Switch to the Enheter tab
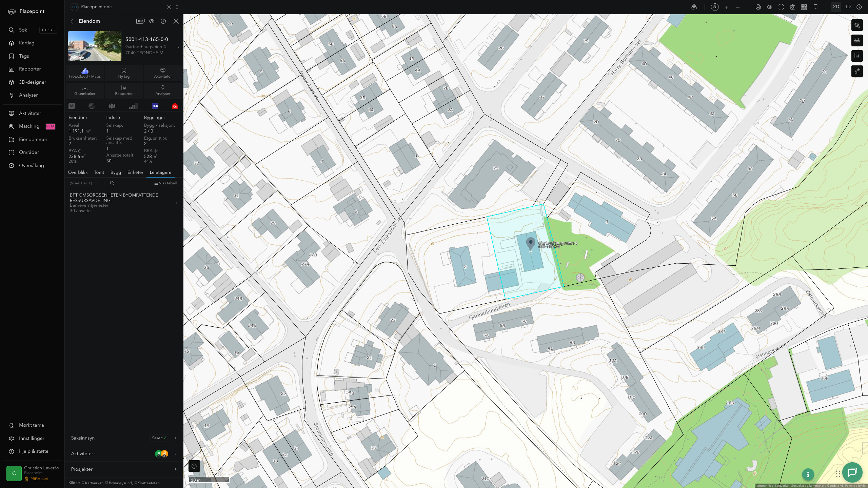 [135, 172]
